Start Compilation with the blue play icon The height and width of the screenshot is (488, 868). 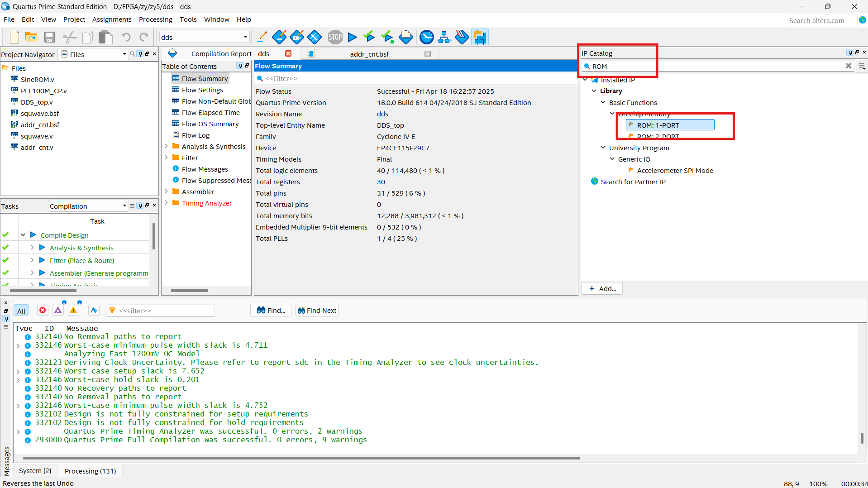click(353, 37)
